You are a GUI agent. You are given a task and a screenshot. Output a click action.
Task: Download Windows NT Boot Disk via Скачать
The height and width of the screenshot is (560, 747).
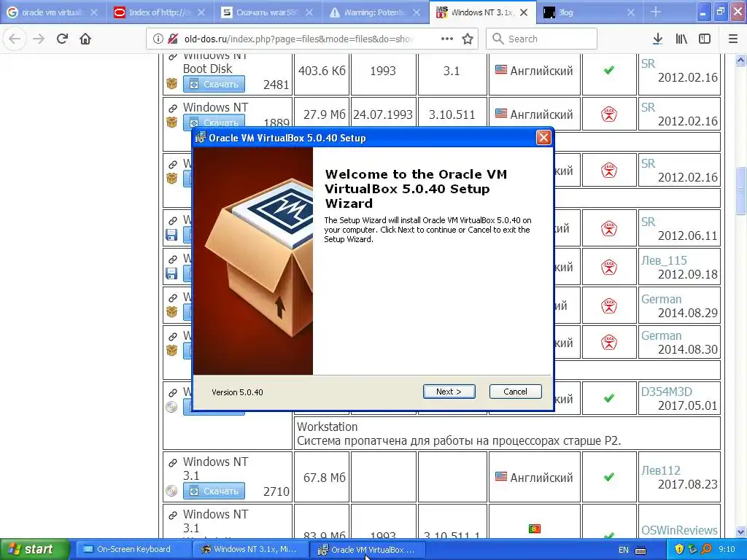[214, 85]
